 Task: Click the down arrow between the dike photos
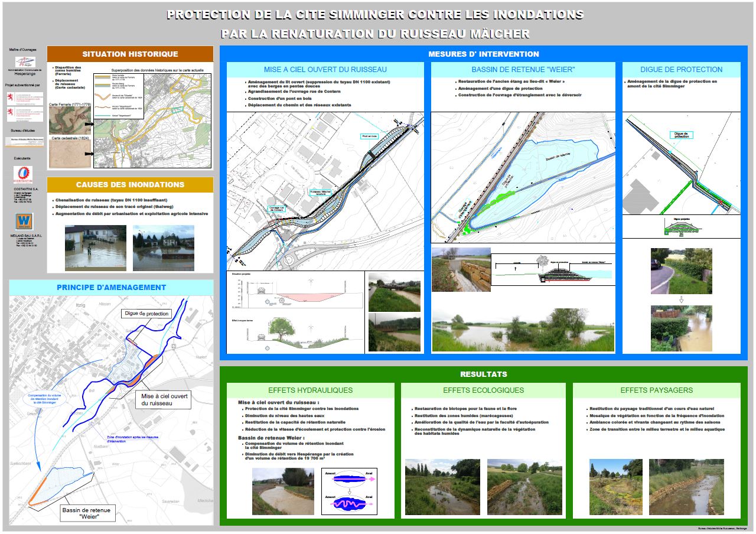(681, 299)
